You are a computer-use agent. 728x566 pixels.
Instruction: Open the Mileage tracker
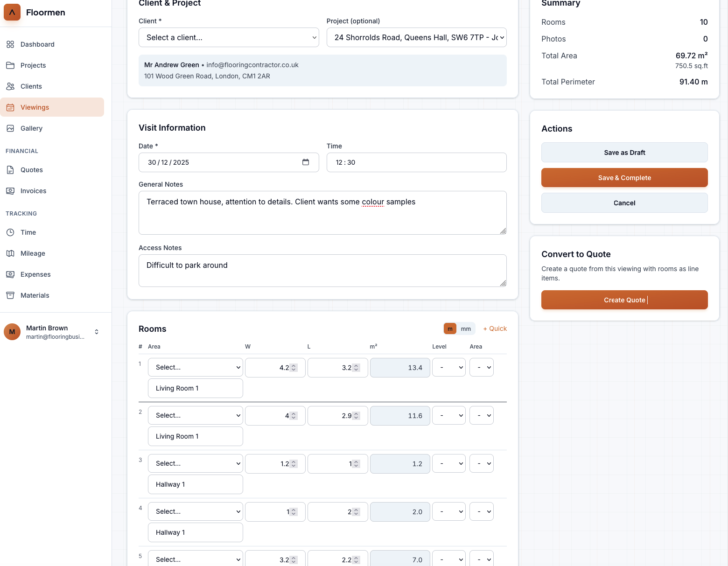tap(33, 253)
